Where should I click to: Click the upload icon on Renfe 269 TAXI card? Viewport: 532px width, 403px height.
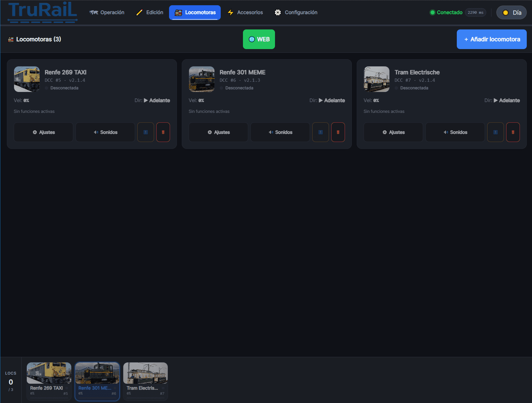click(146, 132)
